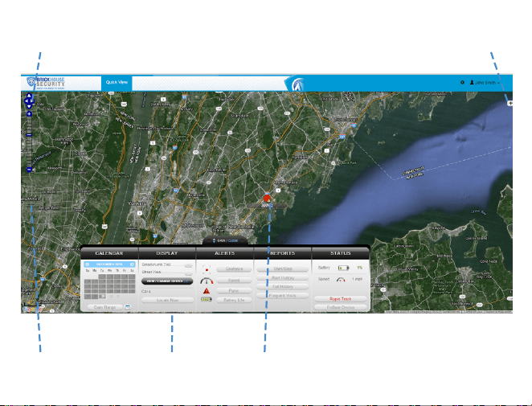Open settings via the gear icon

462,83
